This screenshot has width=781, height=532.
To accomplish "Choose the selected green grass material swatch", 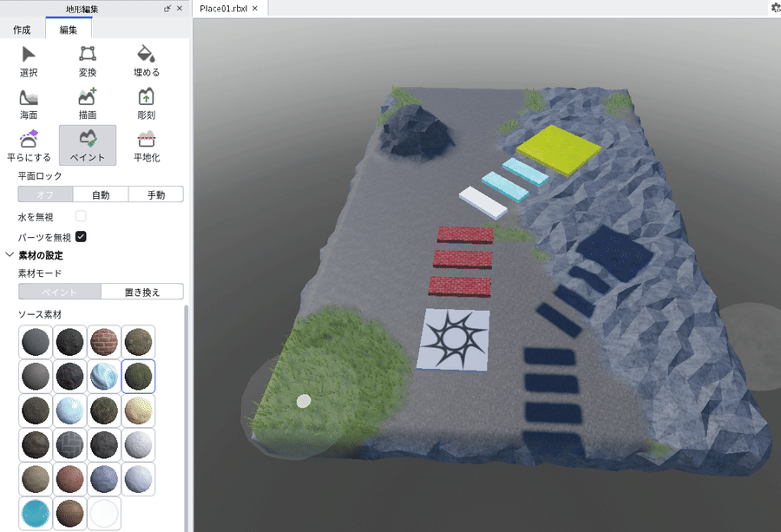I will tap(138, 376).
